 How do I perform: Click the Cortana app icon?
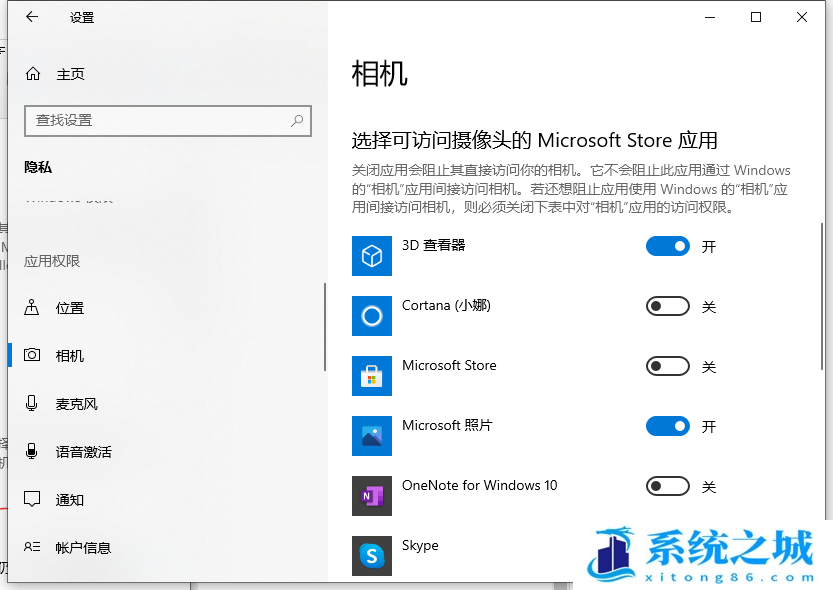[x=372, y=316]
